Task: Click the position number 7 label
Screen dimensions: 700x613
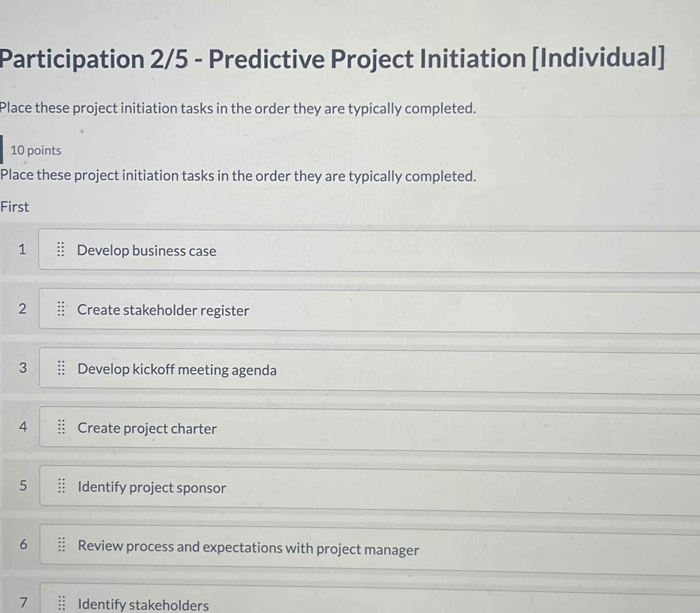Action: pos(23,602)
